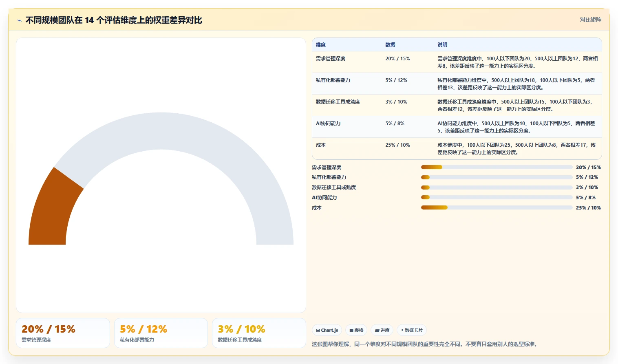Click the 数据迁移工具成熟度 progress bar
The height and width of the screenshot is (364, 618).
point(497,188)
